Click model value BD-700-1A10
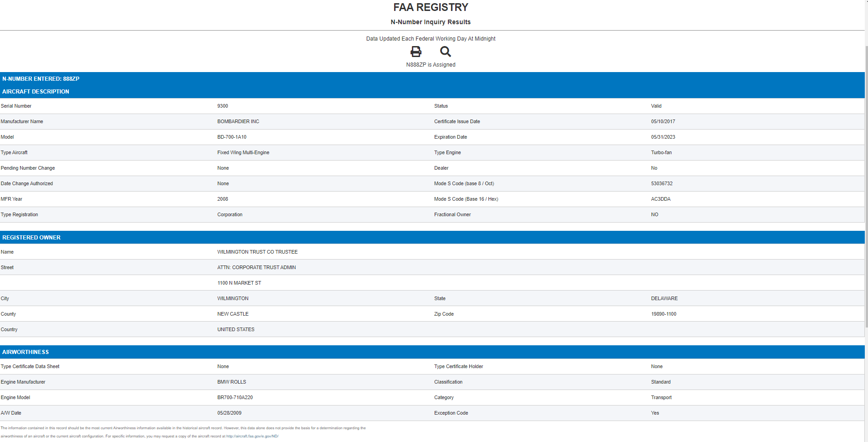868x442 pixels. tap(232, 137)
